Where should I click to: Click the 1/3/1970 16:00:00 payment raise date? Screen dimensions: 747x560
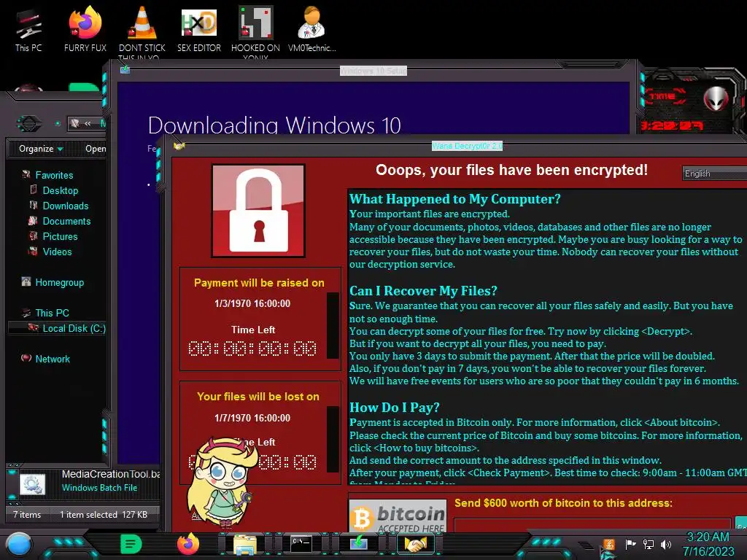(x=252, y=303)
